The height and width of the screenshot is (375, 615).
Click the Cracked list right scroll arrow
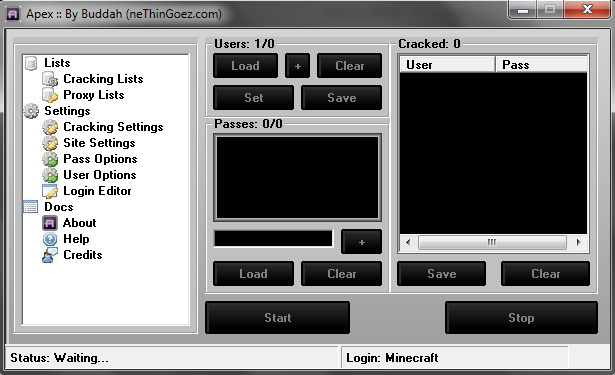pos(579,242)
